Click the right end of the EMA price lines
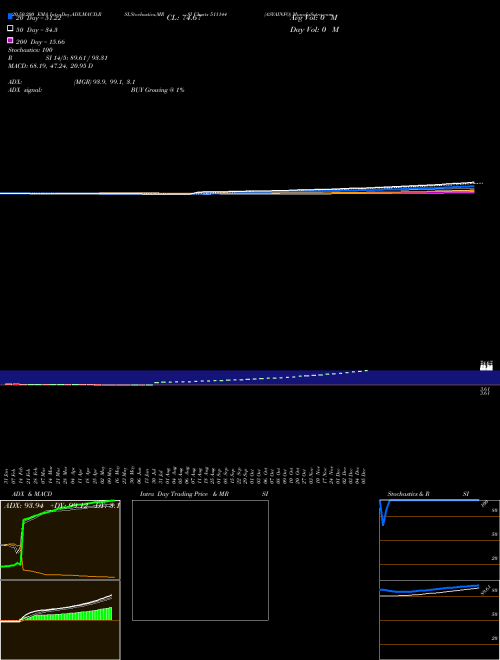This screenshot has width=500, height=660. pyautogui.click(x=473, y=188)
